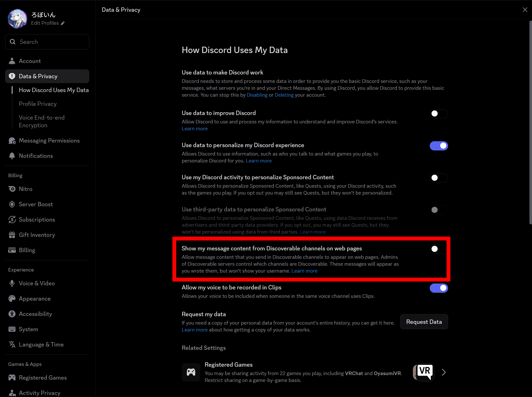Click the Gift Inventory gift icon
Screen dimensions: 532x397
[x=12, y=235]
